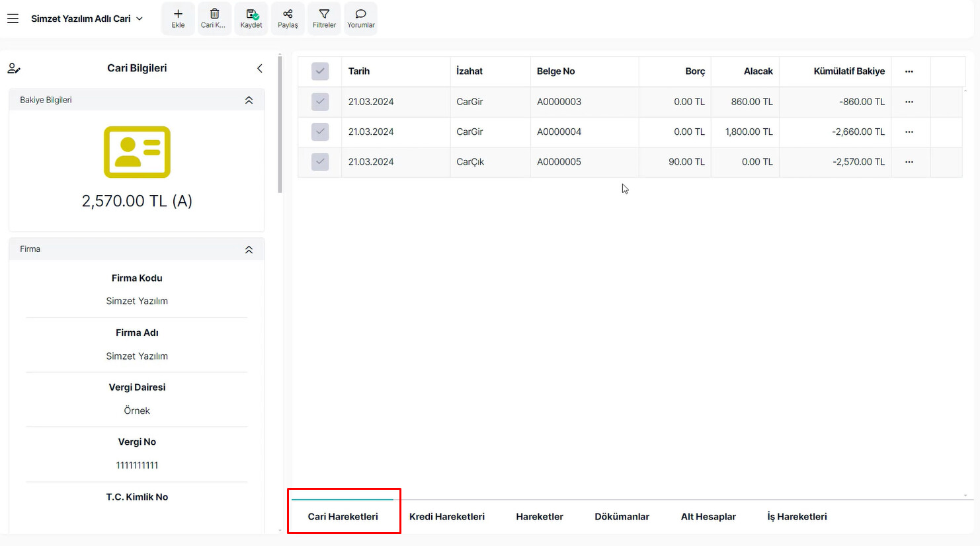Switch to the Alt Hesaplar tab
The image size is (980, 546).
point(708,516)
